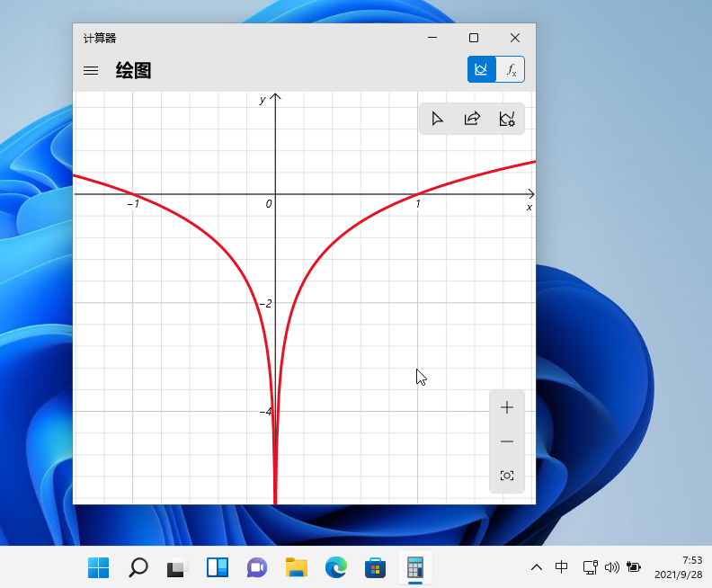Viewport: 712px width, 588px height.
Task: Open Widgets panel from taskbar
Action: [x=218, y=567]
